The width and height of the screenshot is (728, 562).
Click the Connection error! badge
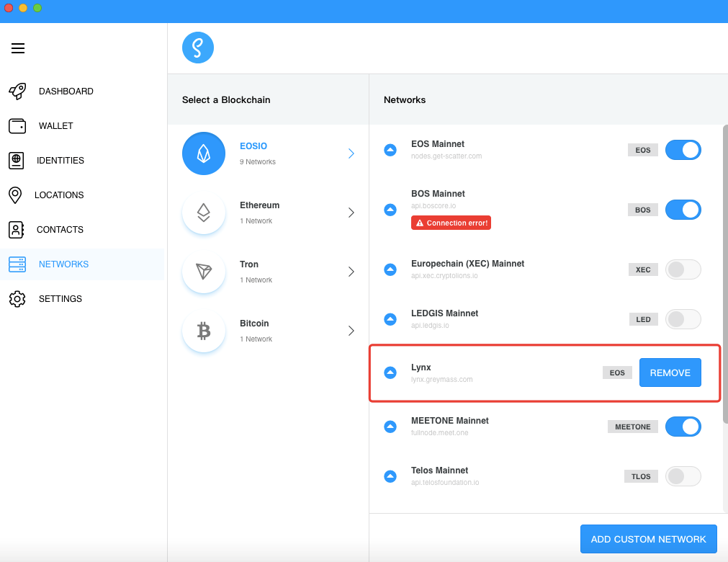click(451, 223)
